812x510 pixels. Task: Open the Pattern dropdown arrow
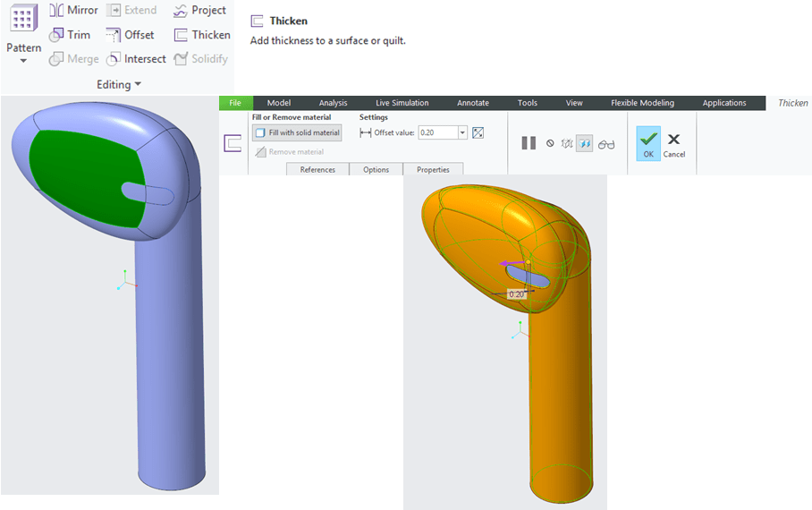pos(23,61)
